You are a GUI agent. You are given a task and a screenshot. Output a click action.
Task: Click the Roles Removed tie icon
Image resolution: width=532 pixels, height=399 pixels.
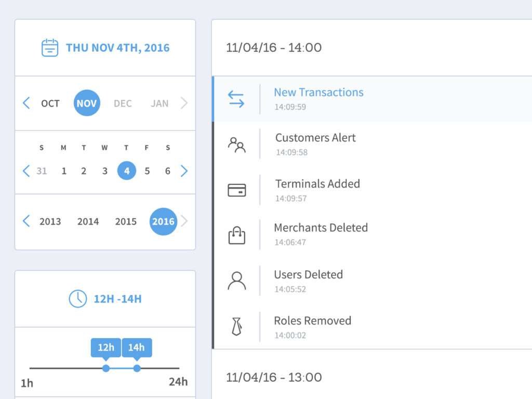(x=237, y=327)
